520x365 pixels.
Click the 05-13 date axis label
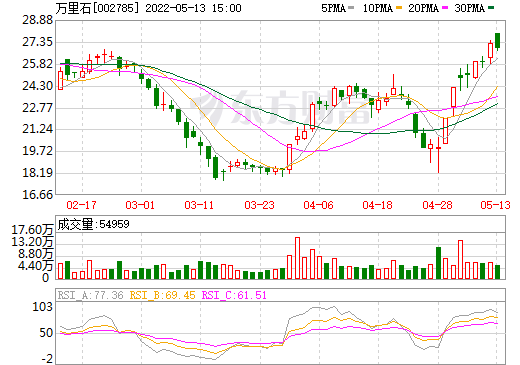495,205
